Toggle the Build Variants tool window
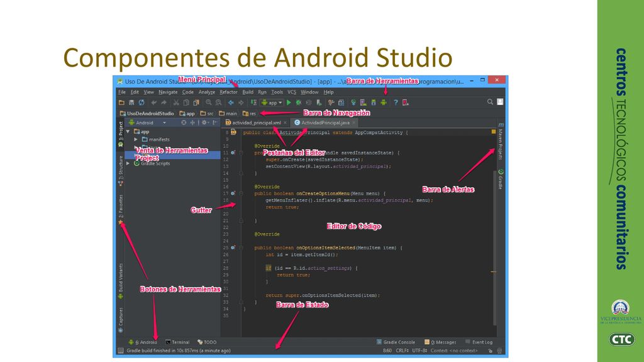The width and height of the screenshot is (644, 362). (x=120, y=281)
